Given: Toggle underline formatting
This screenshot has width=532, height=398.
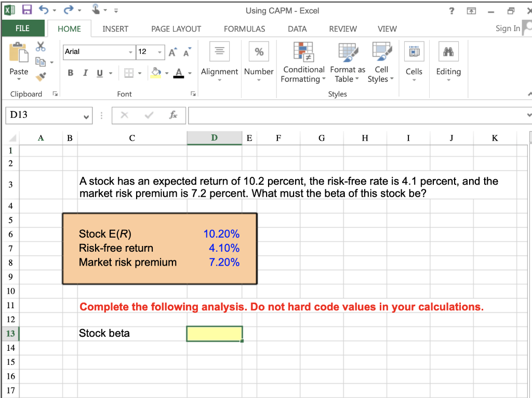Looking at the screenshot, I should coord(98,73).
